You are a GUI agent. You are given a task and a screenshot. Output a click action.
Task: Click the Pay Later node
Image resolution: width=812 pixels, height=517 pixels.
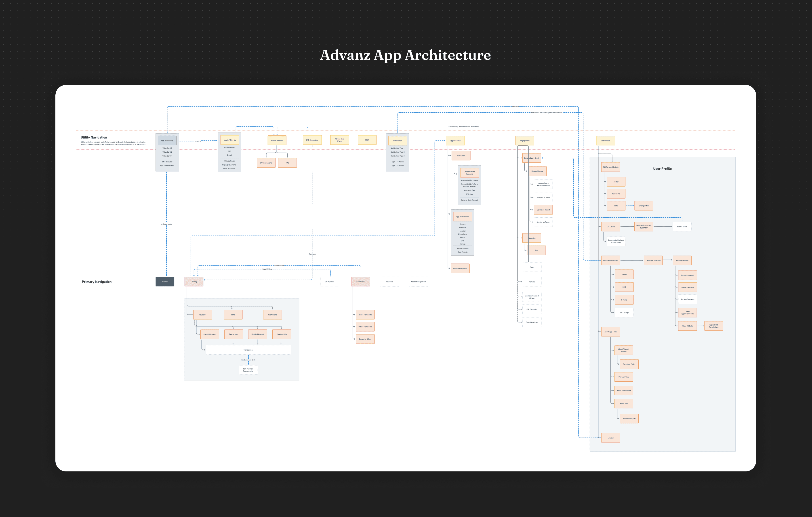(203, 315)
